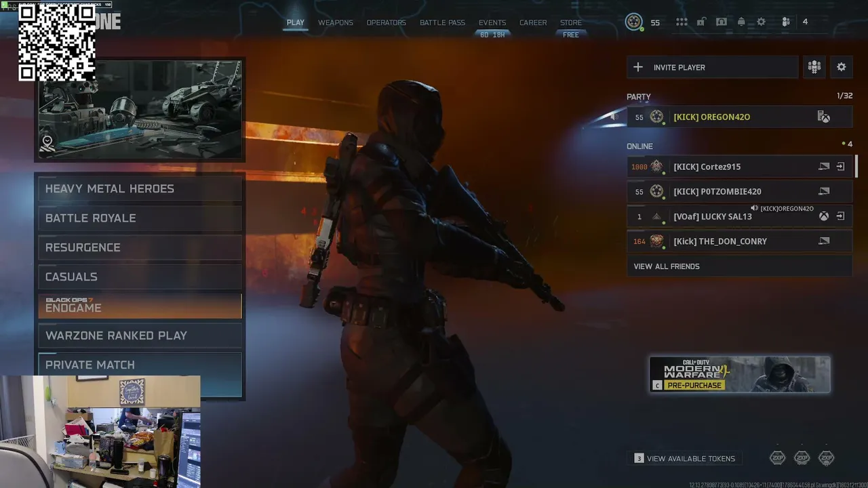This screenshot has height=488, width=868.
Task: Select friend [KICK] Cortez915
Action: tap(739, 167)
